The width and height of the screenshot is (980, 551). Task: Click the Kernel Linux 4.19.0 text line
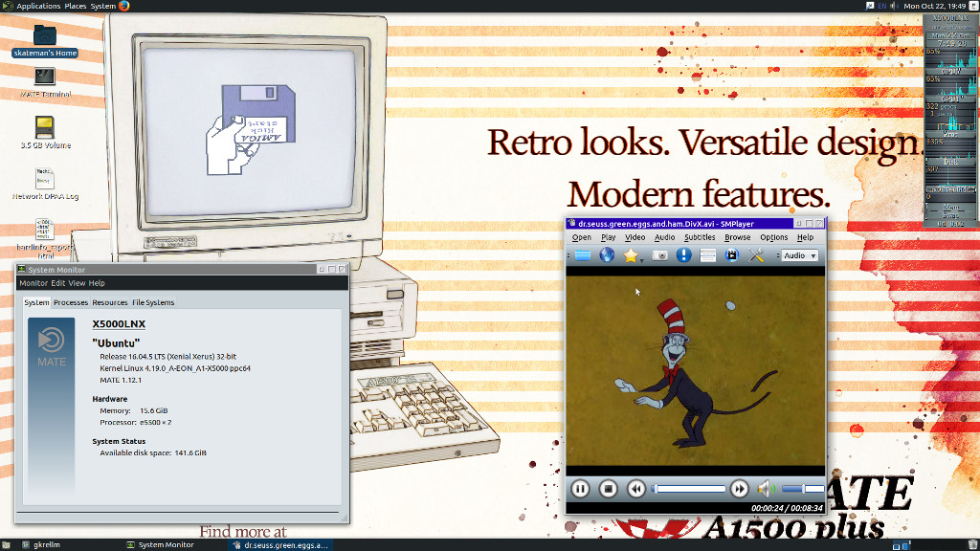coord(175,368)
